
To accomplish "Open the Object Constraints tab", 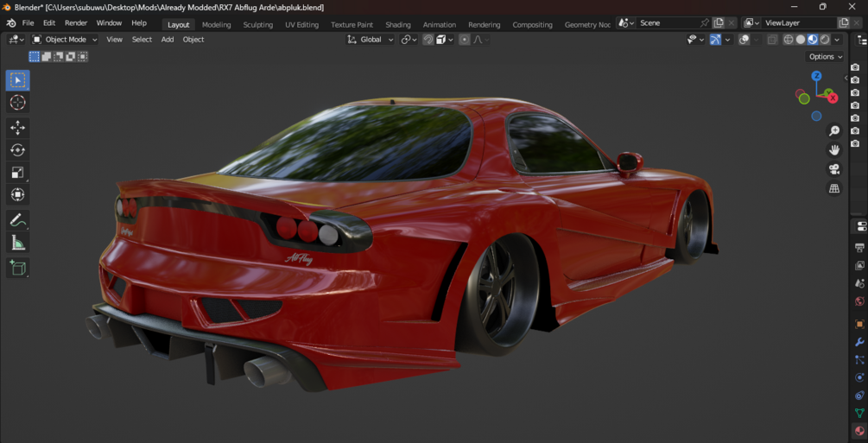I will point(859,396).
